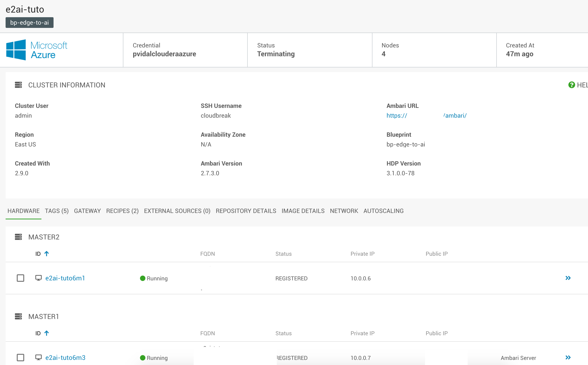Click the MASTER2 host group server icon
Image resolution: width=588 pixels, height=365 pixels.
point(19,237)
